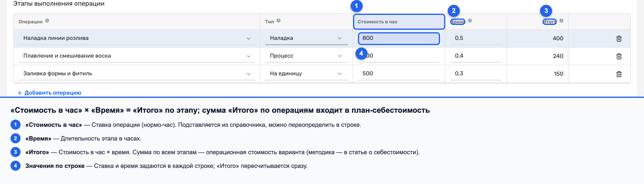Select total value 150
644x184 pixels.
tap(559, 74)
